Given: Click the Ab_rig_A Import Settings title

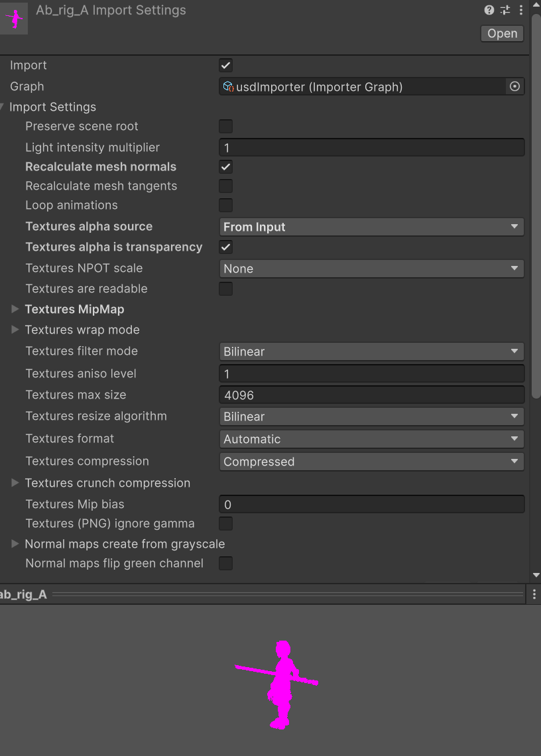Looking at the screenshot, I should tap(111, 10).
